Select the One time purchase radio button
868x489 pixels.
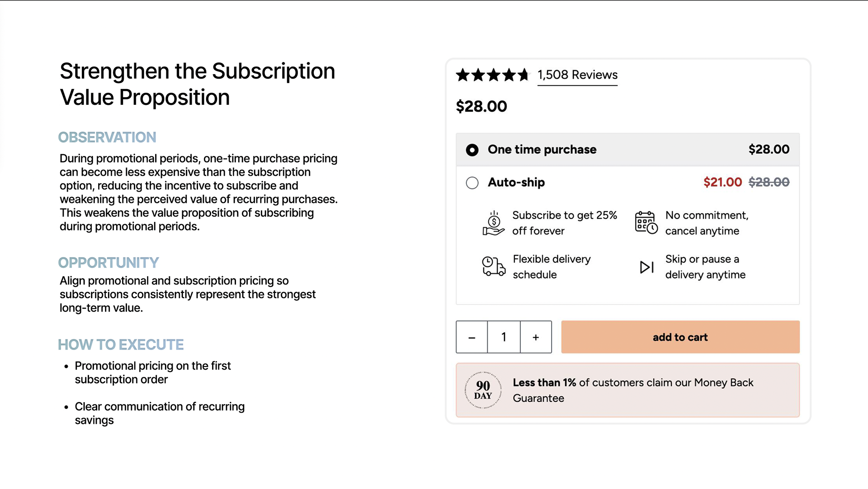click(x=472, y=150)
